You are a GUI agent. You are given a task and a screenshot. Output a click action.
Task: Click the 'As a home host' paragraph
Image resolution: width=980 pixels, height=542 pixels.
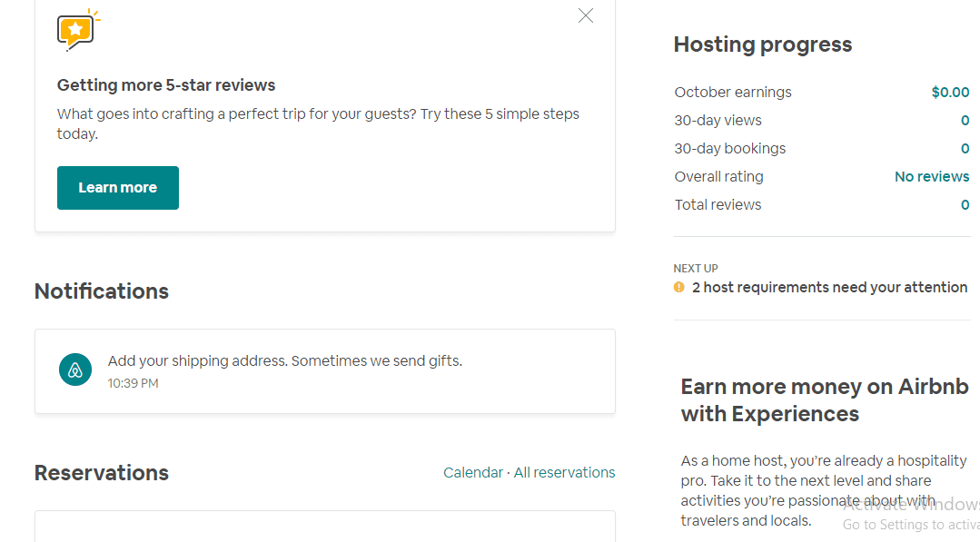tap(824, 490)
